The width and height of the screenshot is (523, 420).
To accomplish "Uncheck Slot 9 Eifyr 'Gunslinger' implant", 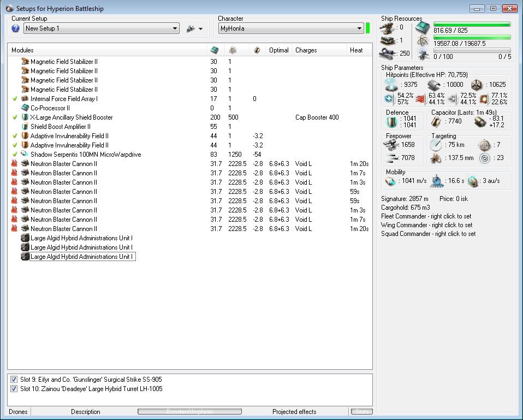I will click(14, 379).
